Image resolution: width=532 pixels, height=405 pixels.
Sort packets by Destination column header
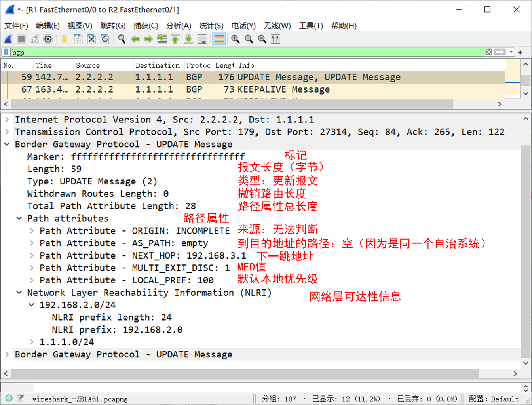[158, 65]
